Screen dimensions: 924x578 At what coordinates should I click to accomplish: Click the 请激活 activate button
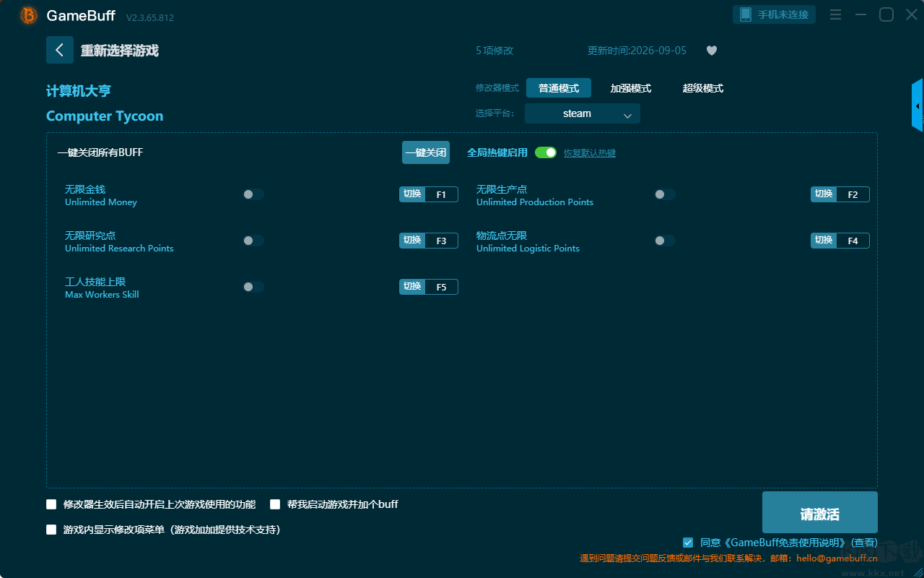click(820, 512)
